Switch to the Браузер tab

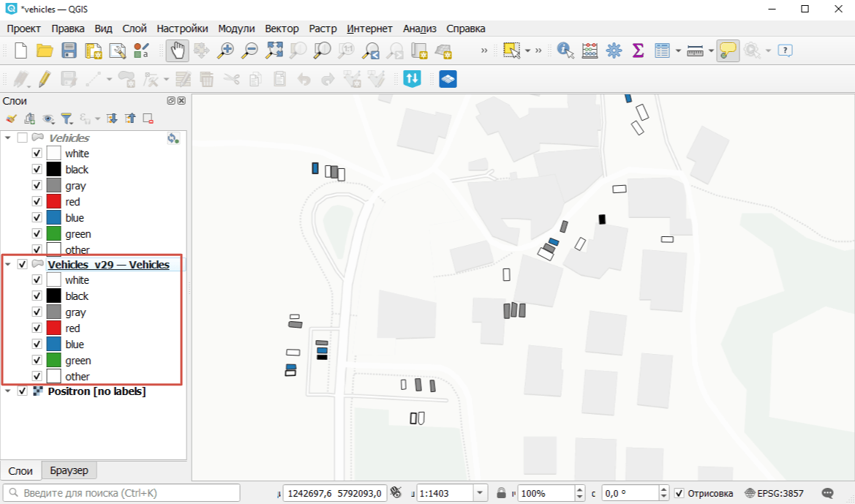click(x=69, y=470)
